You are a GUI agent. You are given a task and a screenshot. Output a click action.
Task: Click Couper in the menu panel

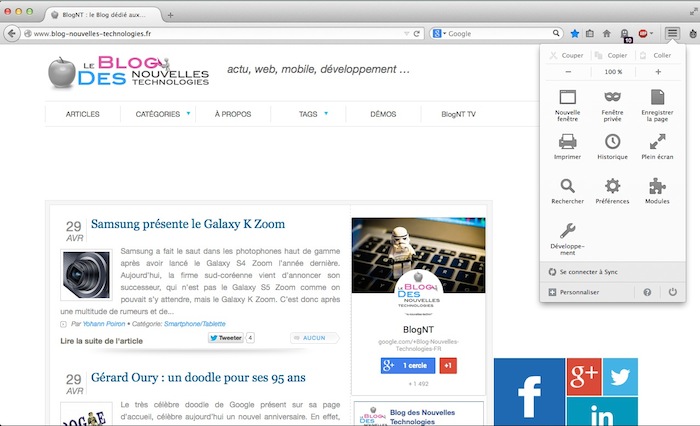pyautogui.click(x=567, y=55)
